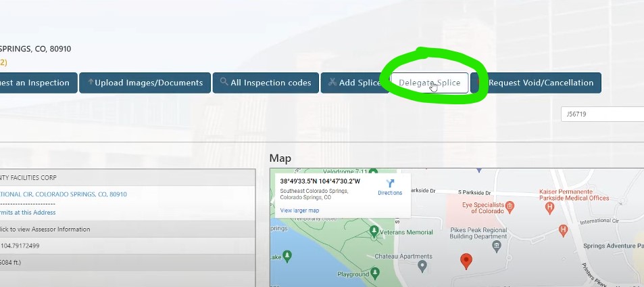Image resolution: width=644 pixels, height=287 pixels.
Task: Open the View larger map link
Action: (x=299, y=211)
